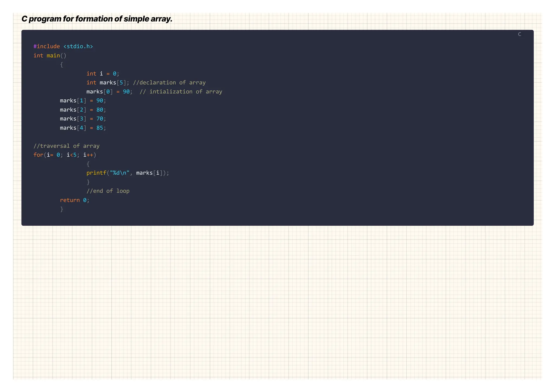Click the '// intialization of array' comment
555x392 pixels.
[x=181, y=92]
